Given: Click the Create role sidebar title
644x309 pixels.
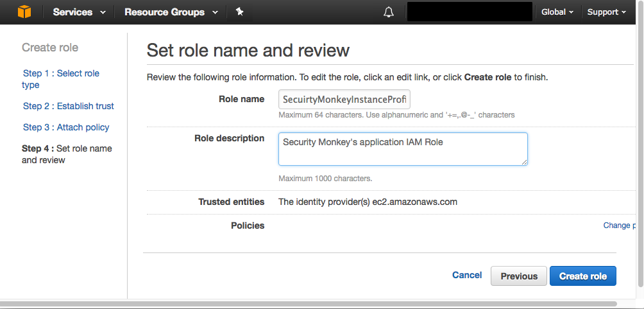Looking at the screenshot, I should [50, 48].
